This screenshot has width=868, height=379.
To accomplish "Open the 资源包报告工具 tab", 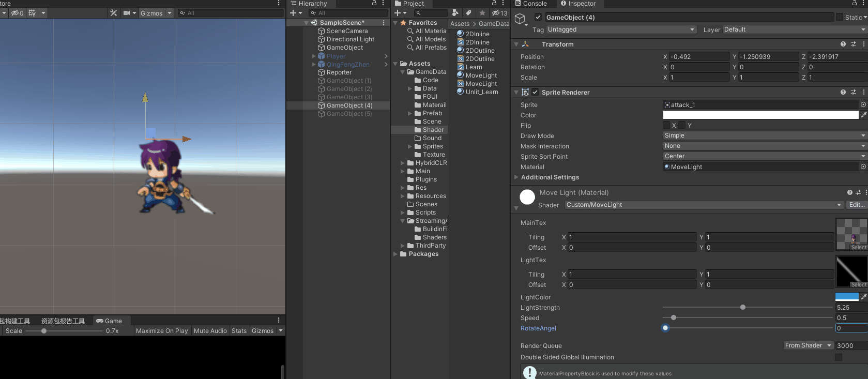I will point(63,321).
